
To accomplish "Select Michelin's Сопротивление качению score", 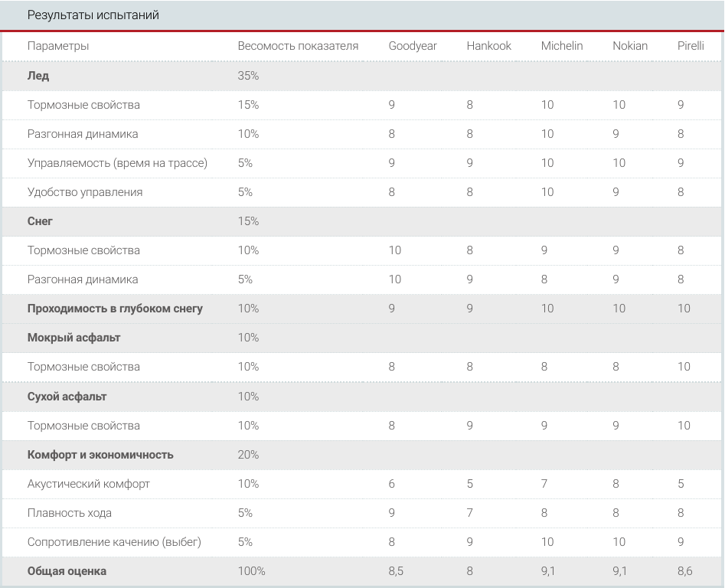I will 547,542.
